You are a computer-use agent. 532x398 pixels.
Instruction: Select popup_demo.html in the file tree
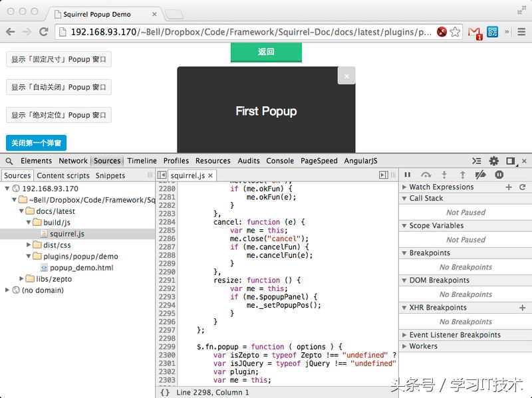(81, 268)
